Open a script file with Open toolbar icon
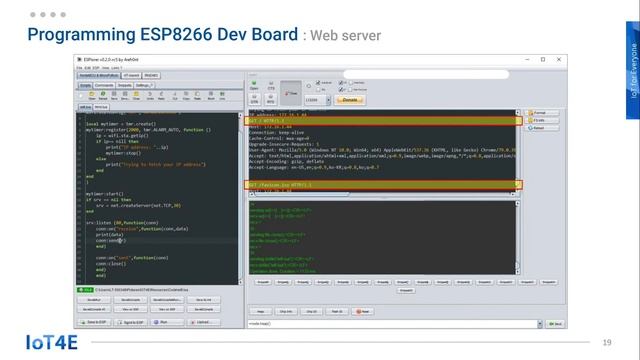This screenshot has height=360, width=640. pyautogui.click(x=92, y=96)
